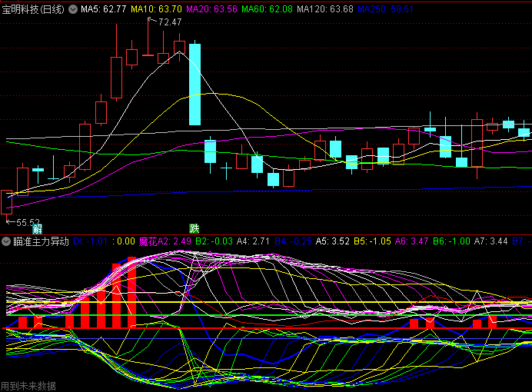532x392 pixels.
Task: Click the MA120: 63.68 label
Action: click(325, 9)
